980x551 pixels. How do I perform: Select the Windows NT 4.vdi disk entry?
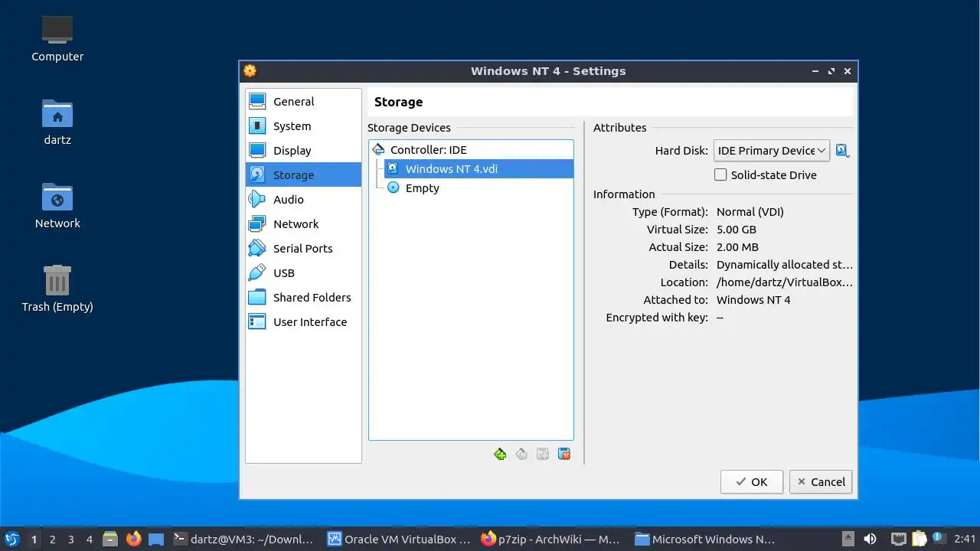(x=479, y=168)
